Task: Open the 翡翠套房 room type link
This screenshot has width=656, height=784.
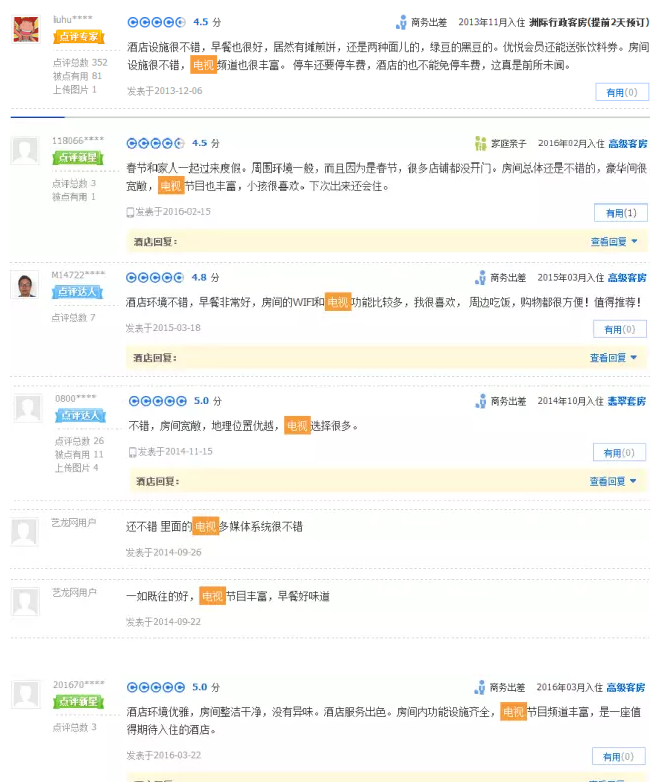Action: (x=626, y=401)
